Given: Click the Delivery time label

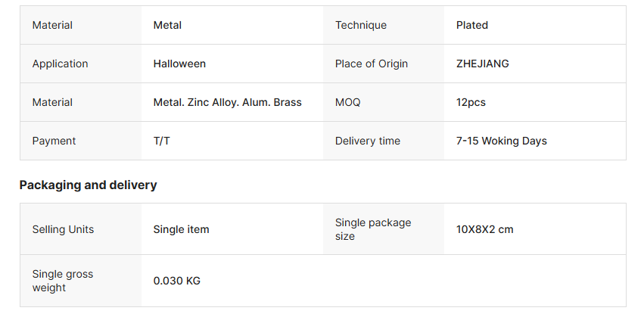Looking at the screenshot, I should click(368, 141).
